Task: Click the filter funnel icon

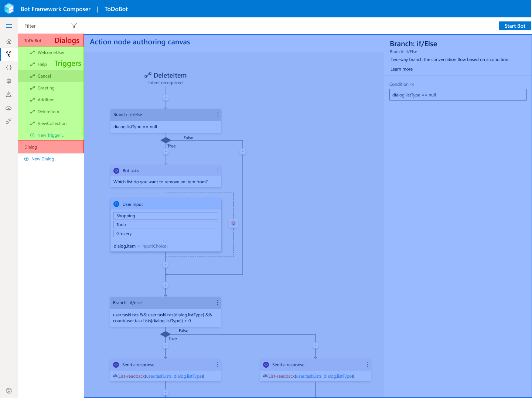Action: [x=74, y=25]
